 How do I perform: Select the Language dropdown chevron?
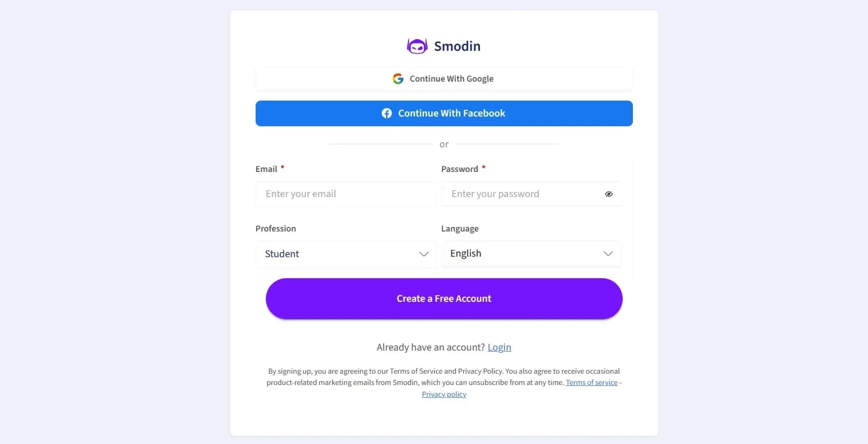point(608,254)
